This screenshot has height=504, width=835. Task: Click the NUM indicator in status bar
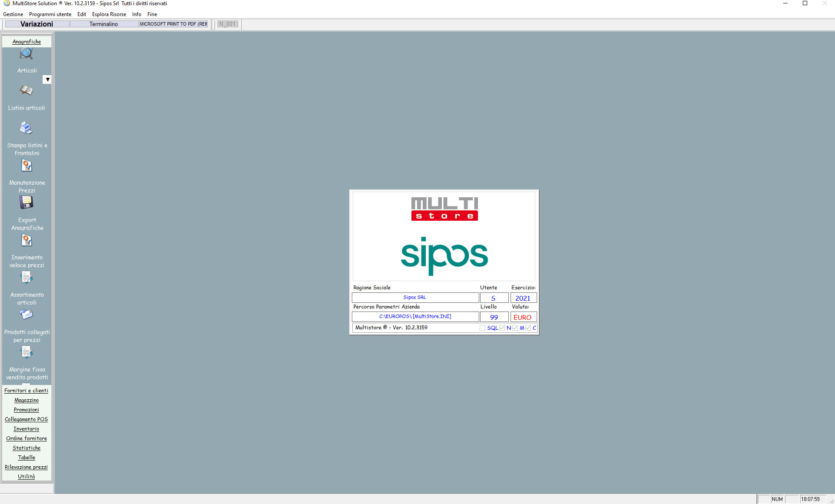click(x=778, y=499)
